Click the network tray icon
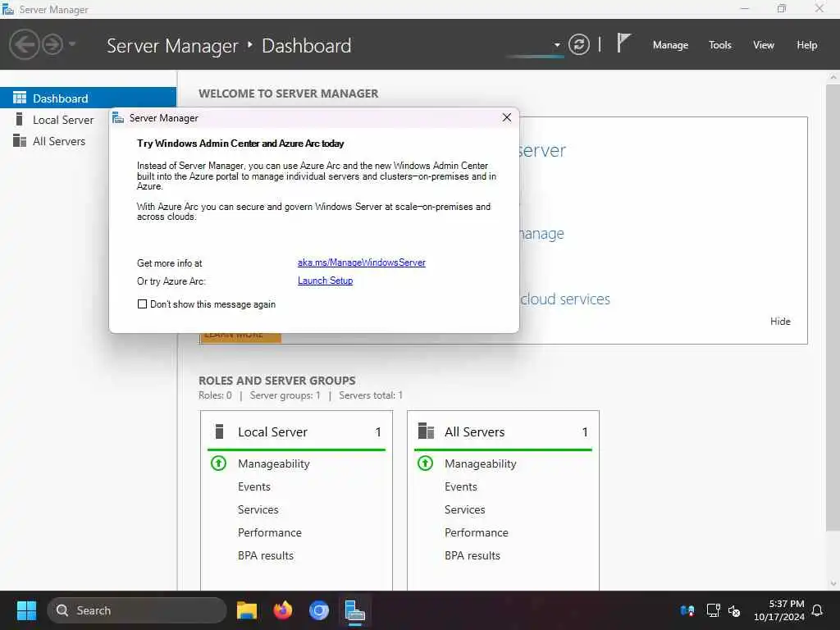The width and height of the screenshot is (840, 630). 713,610
